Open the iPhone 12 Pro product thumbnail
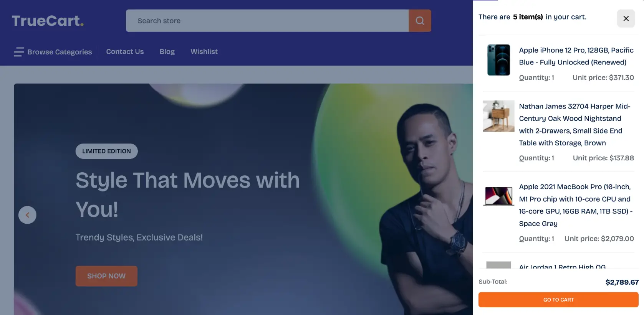Viewport: 644px width, 315px height. [x=498, y=60]
